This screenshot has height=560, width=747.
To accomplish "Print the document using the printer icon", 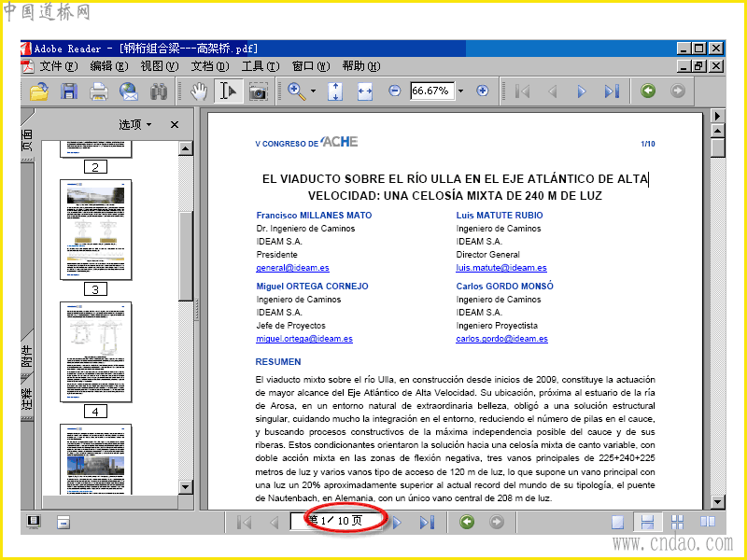I will (x=98, y=91).
